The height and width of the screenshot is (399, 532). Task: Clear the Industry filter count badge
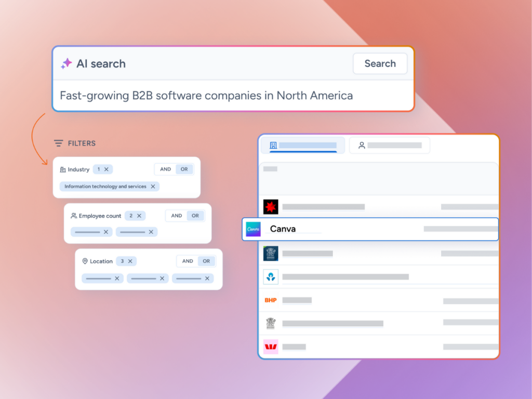(x=107, y=169)
